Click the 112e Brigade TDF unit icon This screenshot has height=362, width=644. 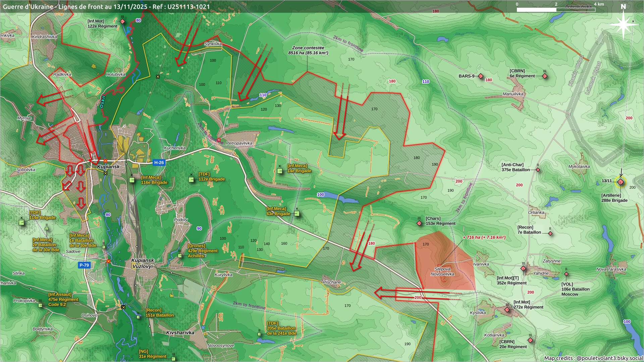[x=191, y=180]
